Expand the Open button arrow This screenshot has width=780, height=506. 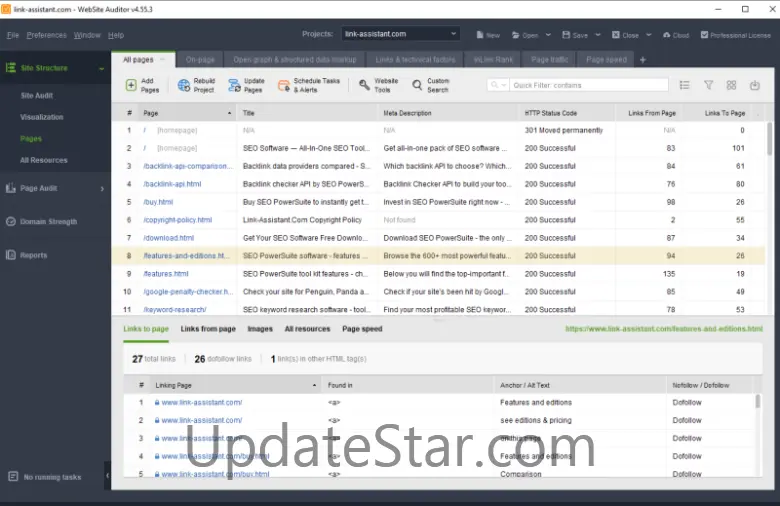click(x=548, y=35)
